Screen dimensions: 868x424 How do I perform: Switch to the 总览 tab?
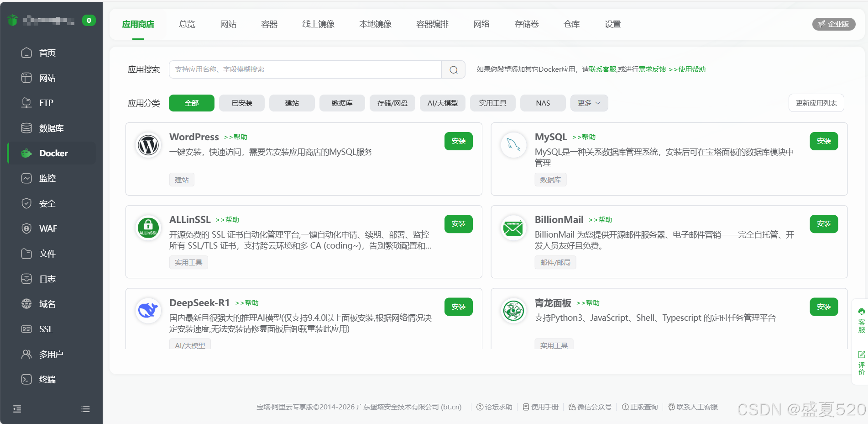click(187, 24)
